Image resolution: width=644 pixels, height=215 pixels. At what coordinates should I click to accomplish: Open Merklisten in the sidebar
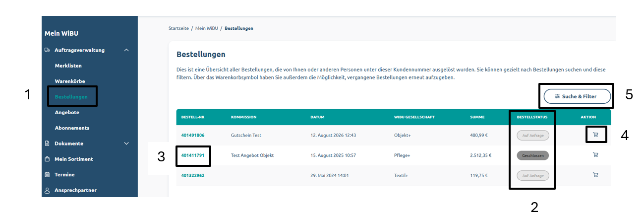coord(68,66)
